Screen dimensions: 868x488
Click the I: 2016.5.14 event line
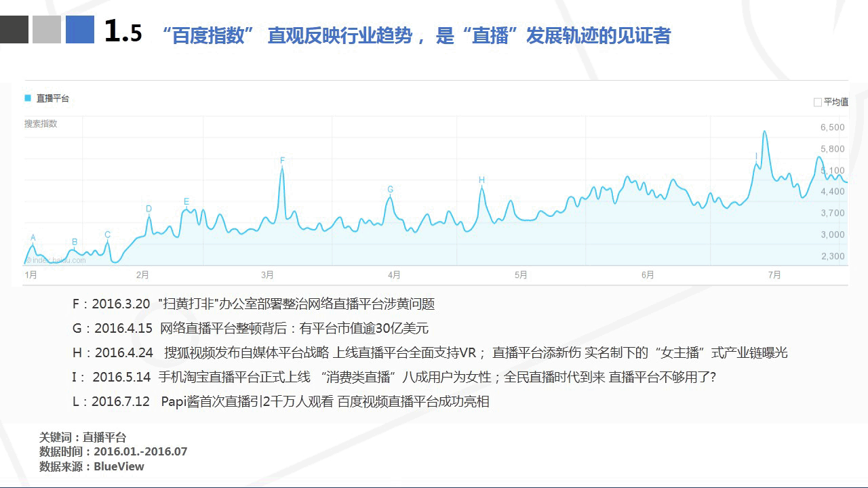click(394, 378)
